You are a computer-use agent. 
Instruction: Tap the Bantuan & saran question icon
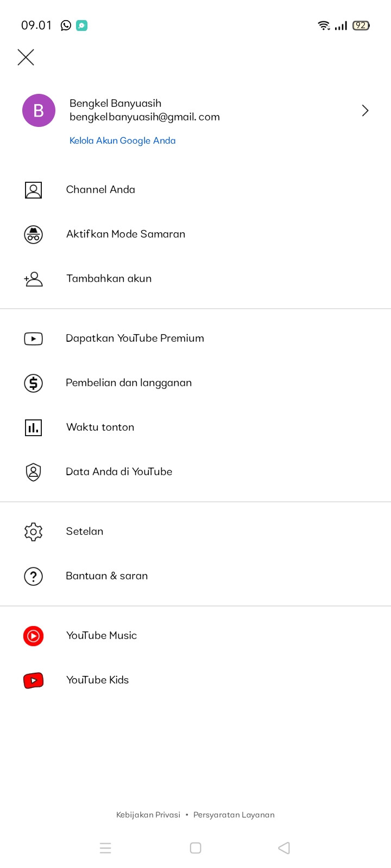coord(33,576)
